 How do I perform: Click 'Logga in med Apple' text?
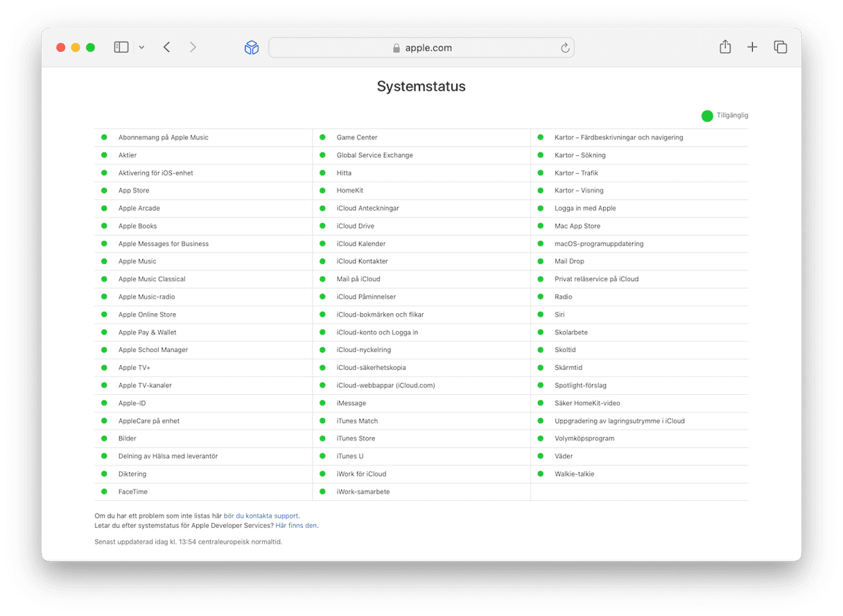coord(585,208)
